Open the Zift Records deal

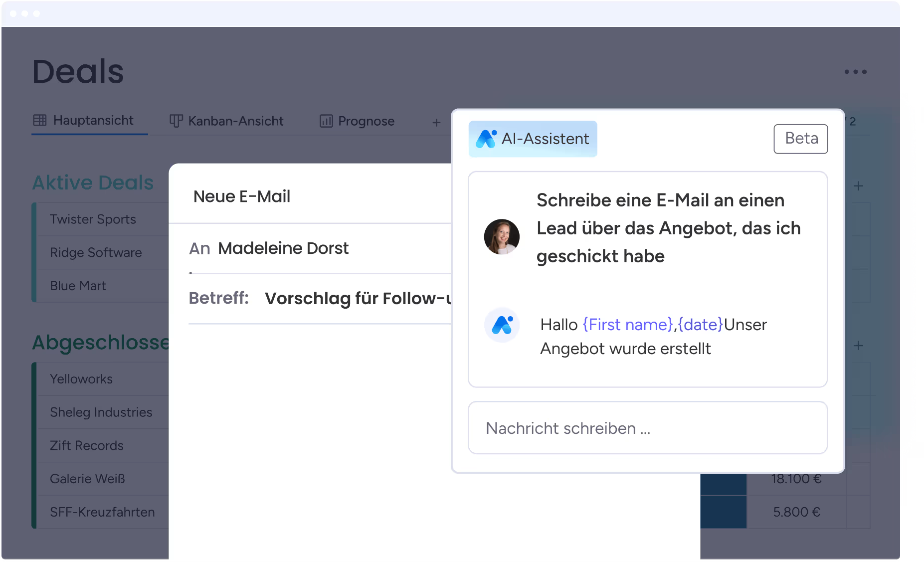click(x=87, y=445)
